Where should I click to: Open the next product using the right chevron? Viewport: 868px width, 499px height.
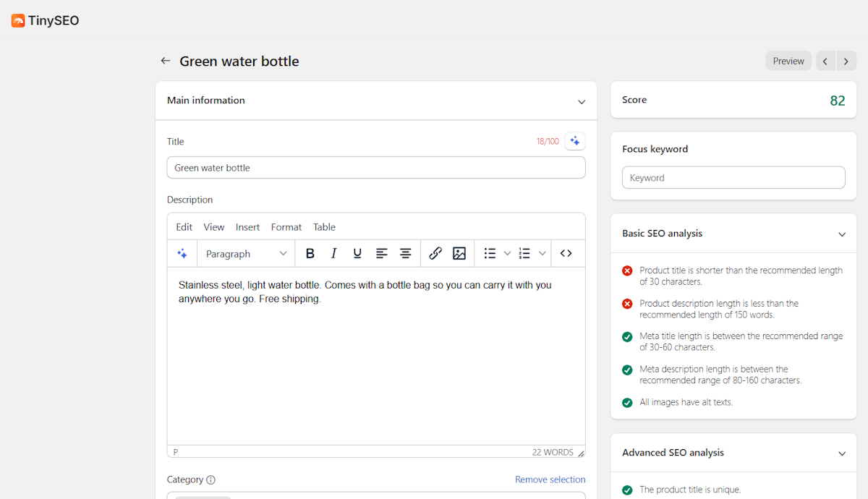[846, 61]
